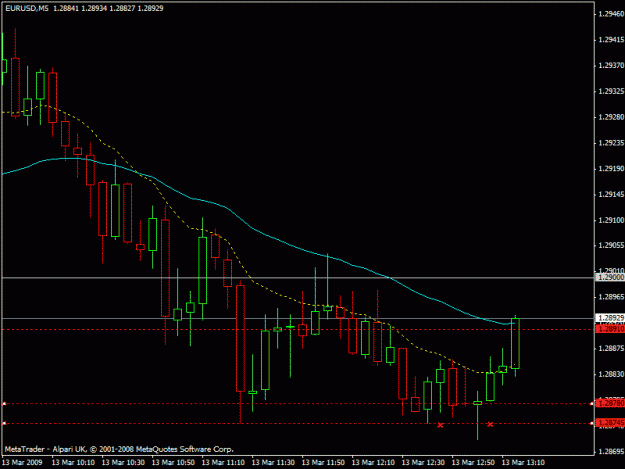The width and height of the screenshot is (625, 469).
Task: Click the red X marker near 12:50 candle
Action: [490, 424]
